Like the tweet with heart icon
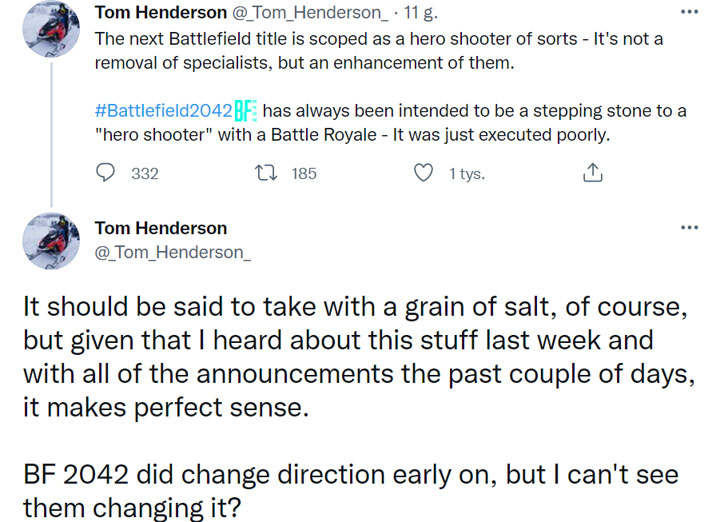This screenshot has height=522, width=720. 424,173
